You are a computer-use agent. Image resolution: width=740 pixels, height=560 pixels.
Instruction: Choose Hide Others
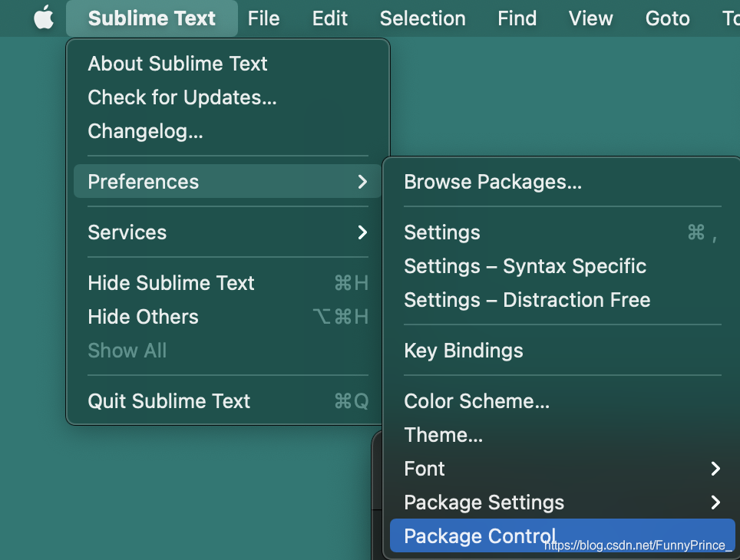pyautogui.click(x=228, y=317)
